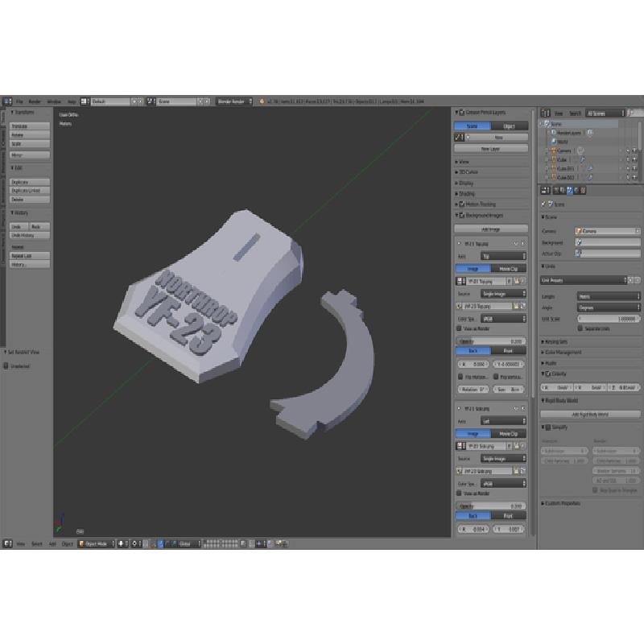Viewport: 644px width, 644px height.
Task: Click the 3D view editor type icon at bottom-left
Action: coord(7,543)
